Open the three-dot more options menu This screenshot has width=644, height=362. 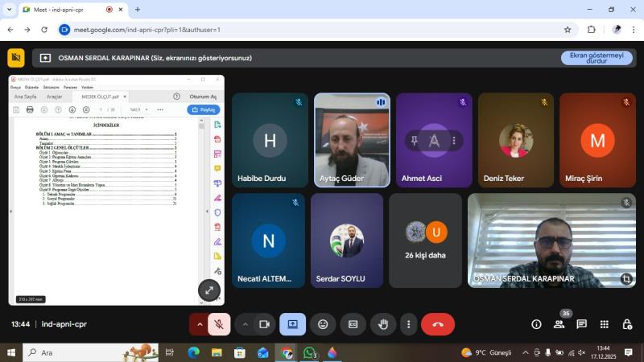pyautogui.click(x=409, y=324)
